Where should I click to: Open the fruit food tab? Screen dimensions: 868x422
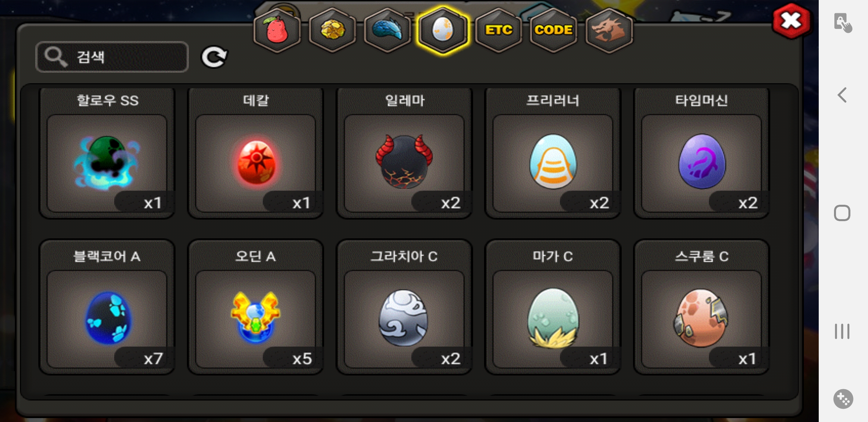[x=277, y=30]
